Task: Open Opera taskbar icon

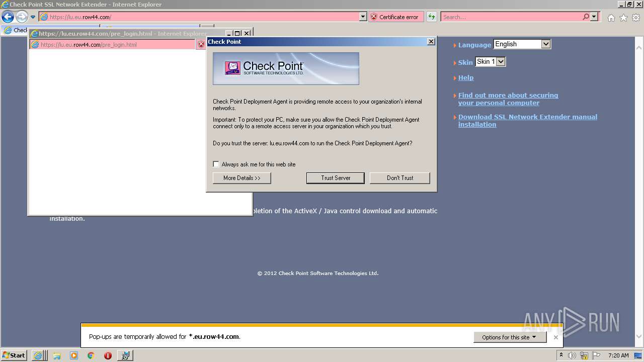Action: pyautogui.click(x=108, y=355)
